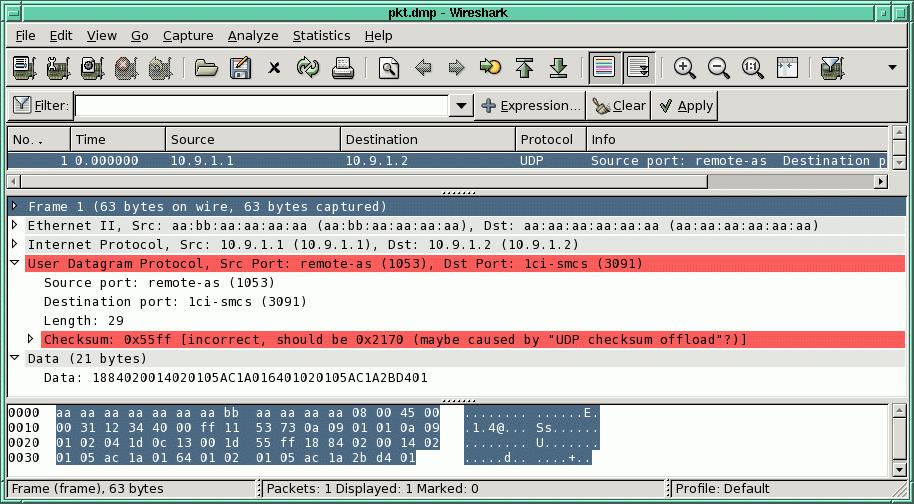Click into the display filter text field

point(261,105)
